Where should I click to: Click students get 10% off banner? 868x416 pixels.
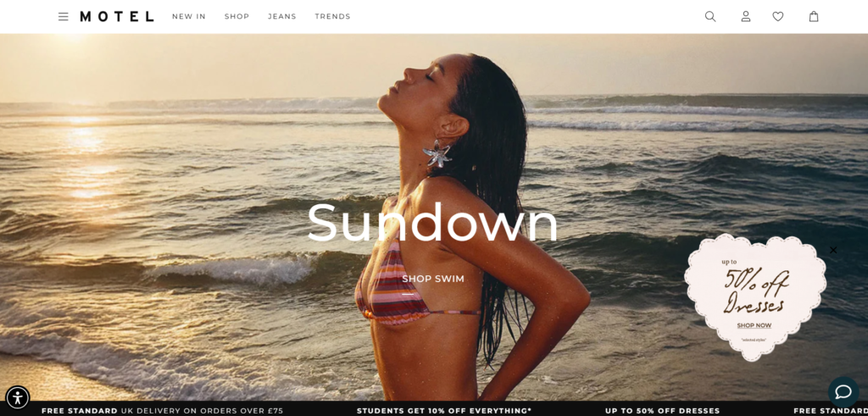[444, 410]
